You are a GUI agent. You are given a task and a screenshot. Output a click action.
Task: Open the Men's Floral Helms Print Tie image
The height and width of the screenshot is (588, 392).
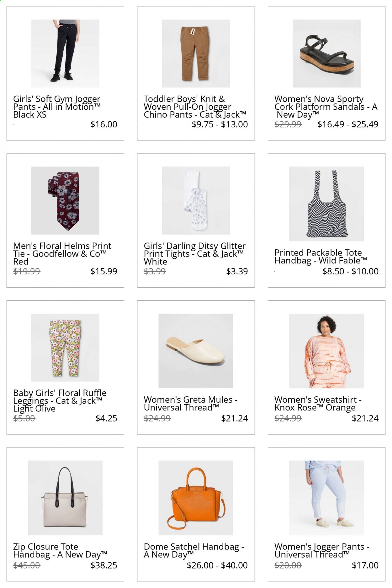[x=65, y=200]
